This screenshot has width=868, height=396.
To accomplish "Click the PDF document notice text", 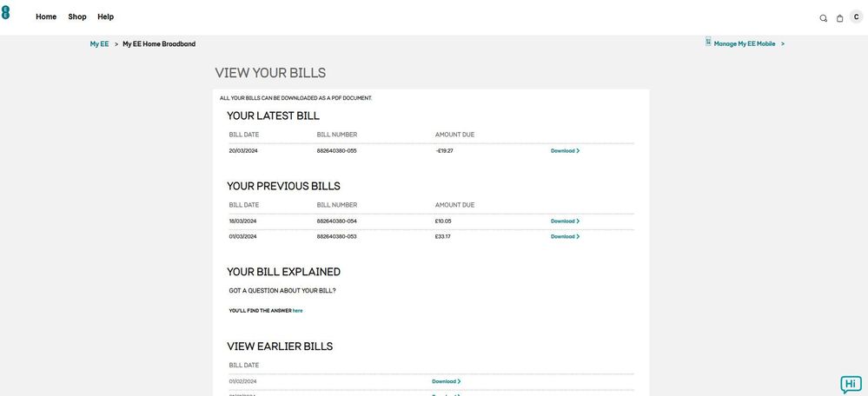I will point(296,98).
